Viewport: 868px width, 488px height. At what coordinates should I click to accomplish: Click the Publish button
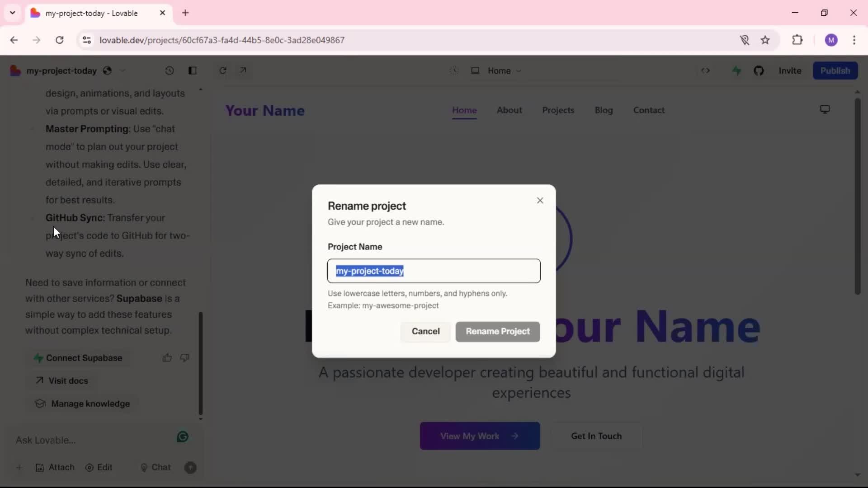(x=835, y=71)
